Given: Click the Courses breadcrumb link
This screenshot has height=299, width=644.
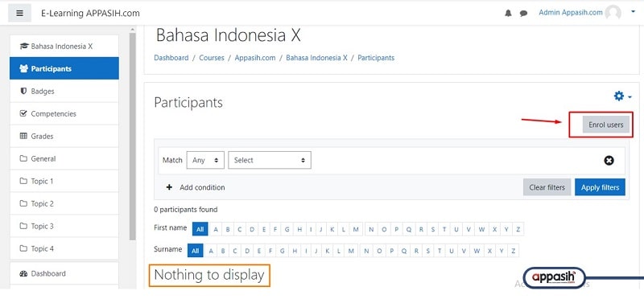Looking at the screenshot, I should 212,58.
